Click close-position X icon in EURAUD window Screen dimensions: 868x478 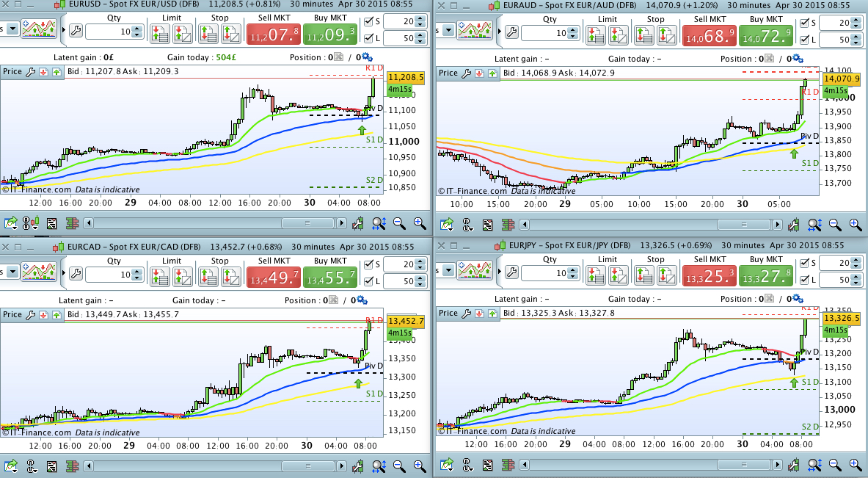769,59
